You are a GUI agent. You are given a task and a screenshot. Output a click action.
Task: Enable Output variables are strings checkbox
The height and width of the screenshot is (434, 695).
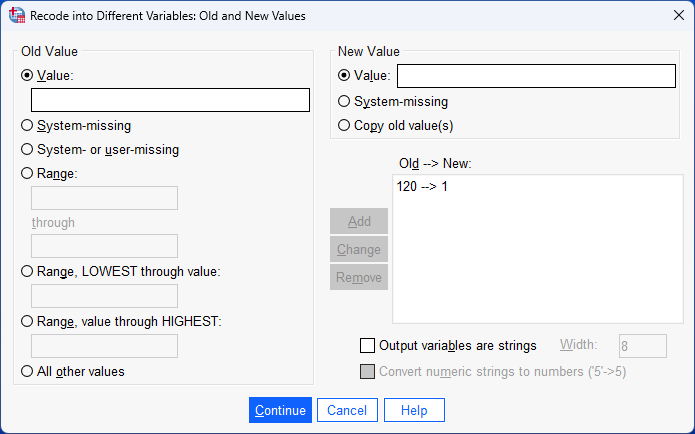367,346
